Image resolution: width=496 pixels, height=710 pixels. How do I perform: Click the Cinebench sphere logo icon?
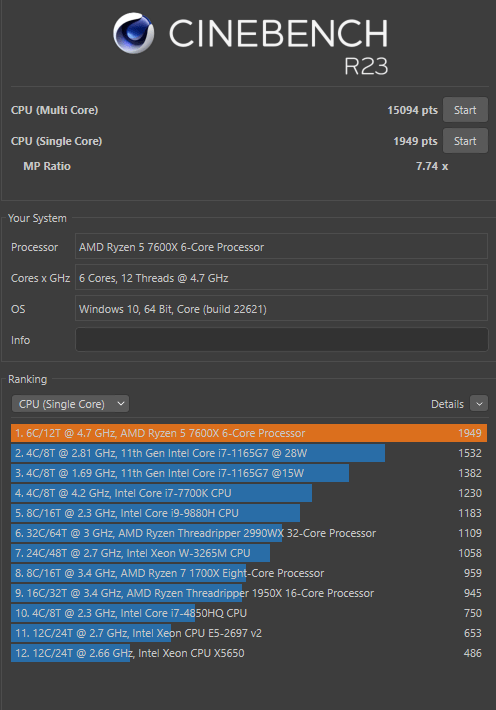tap(133, 33)
